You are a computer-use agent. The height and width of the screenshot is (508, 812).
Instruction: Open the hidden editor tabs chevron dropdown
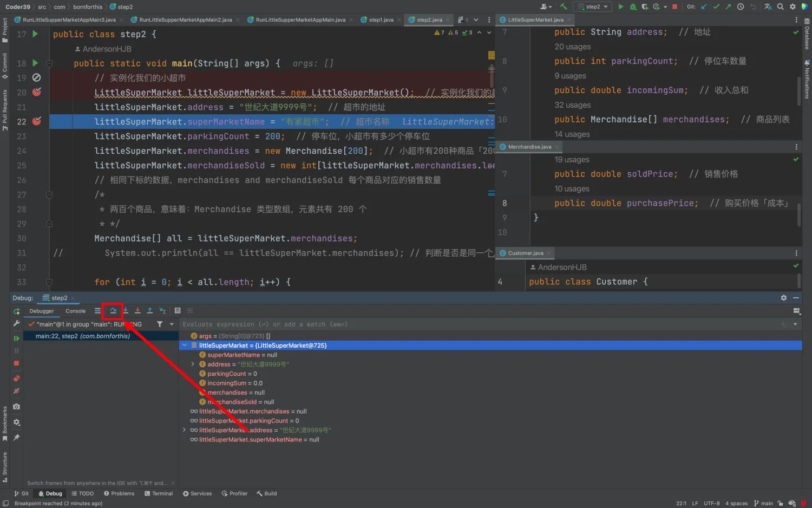pos(476,19)
